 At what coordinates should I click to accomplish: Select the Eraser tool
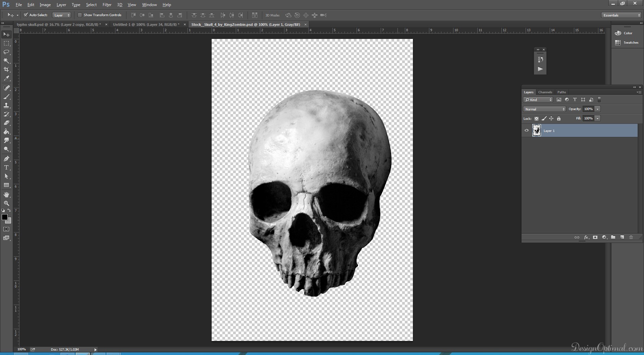[x=6, y=123]
